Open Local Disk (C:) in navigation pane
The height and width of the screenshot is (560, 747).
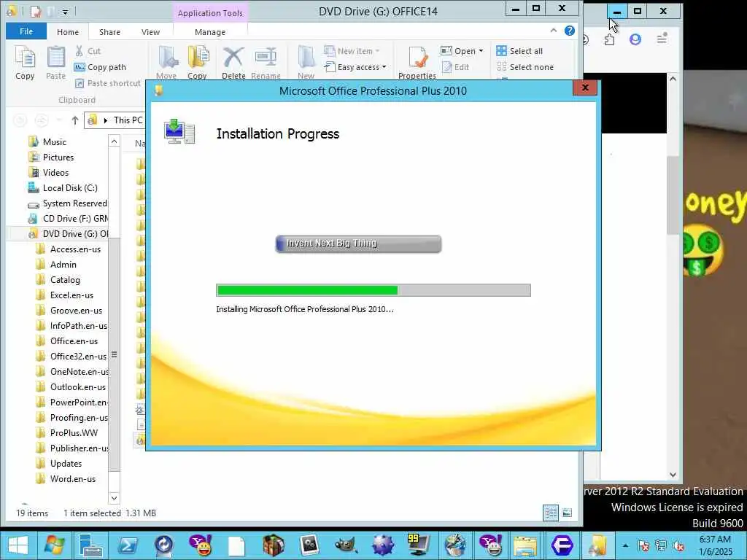point(70,188)
